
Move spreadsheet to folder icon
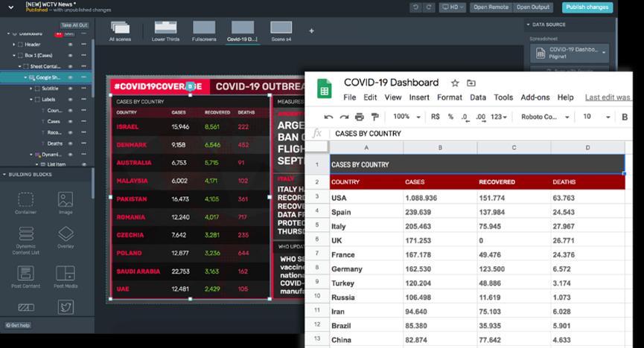coord(471,83)
